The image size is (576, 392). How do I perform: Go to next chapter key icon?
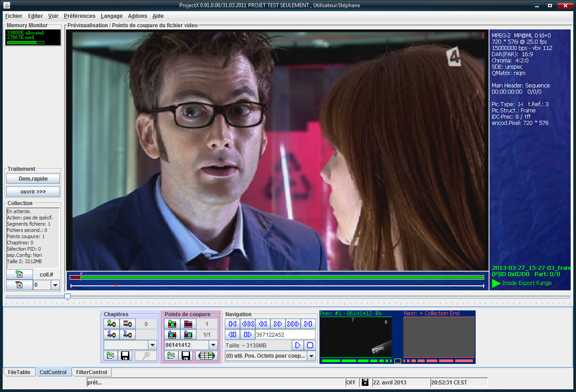(x=128, y=334)
